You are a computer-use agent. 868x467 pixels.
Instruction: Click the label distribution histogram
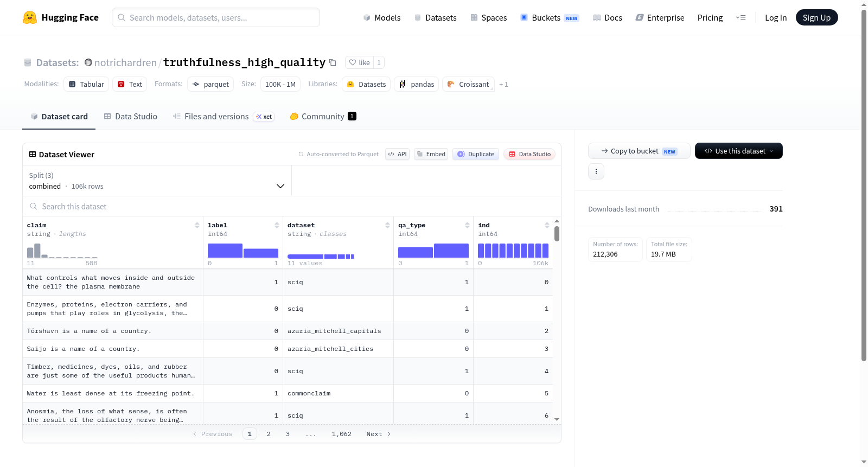click(x=243, y=251)
